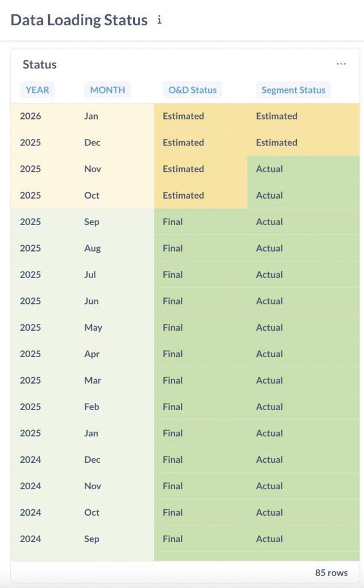Select the 2026 Jan Estimated O&D cell
Viewport: 364px width, 588px height.
[x=183, y=116]
